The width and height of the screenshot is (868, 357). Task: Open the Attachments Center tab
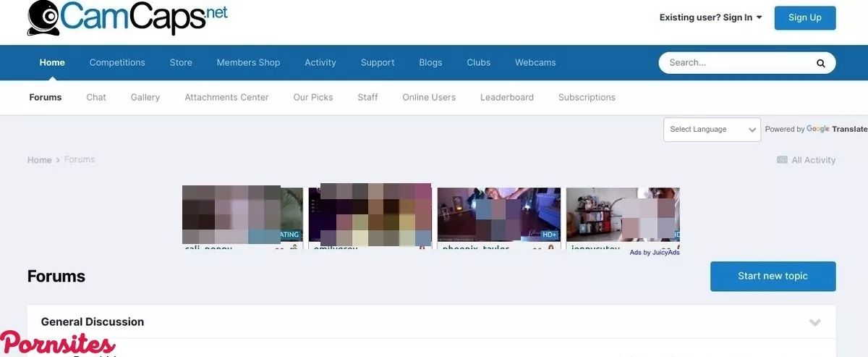226,97
